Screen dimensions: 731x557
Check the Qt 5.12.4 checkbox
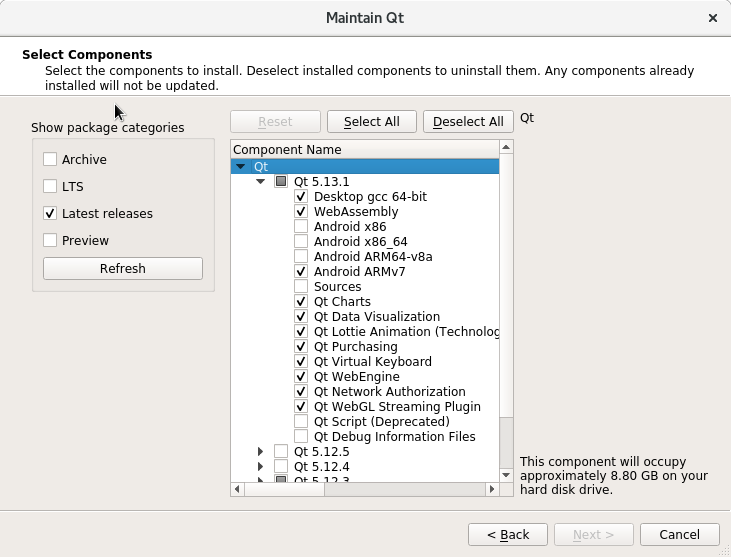pos(281,466)
